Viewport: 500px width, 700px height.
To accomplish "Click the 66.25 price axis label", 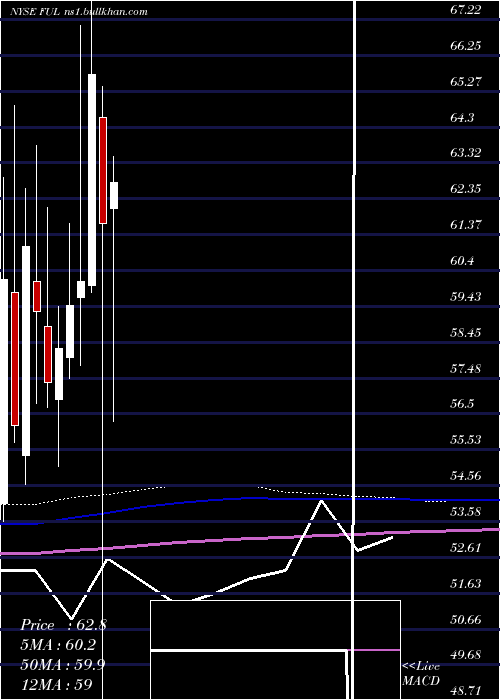I will tap(466, 46).
